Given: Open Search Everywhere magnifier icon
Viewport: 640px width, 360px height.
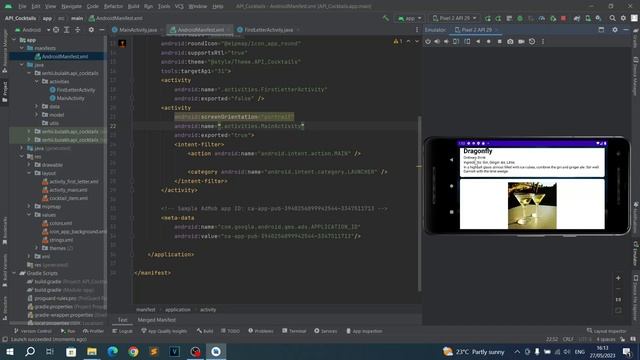Looking at the screenshot, I should click(612, 18).
